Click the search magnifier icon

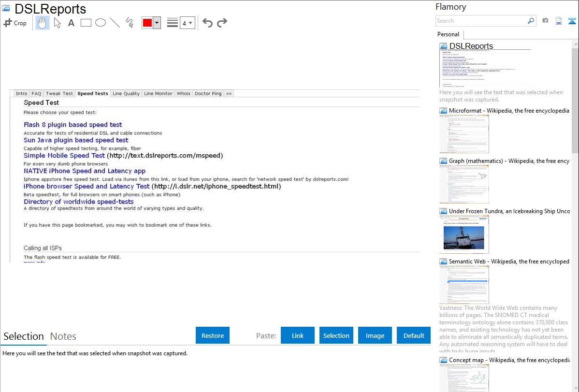(531, 21)
